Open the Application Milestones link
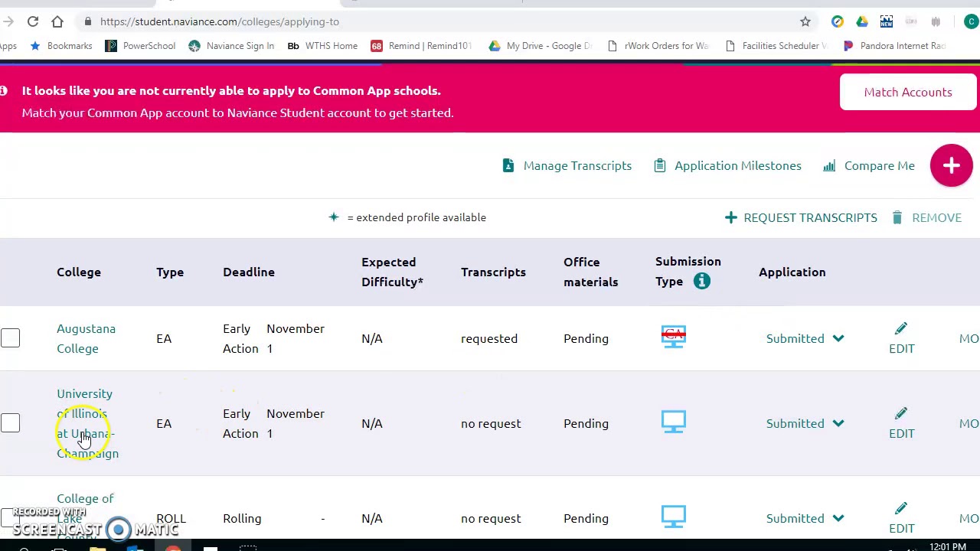 click(x=738, y=165)
